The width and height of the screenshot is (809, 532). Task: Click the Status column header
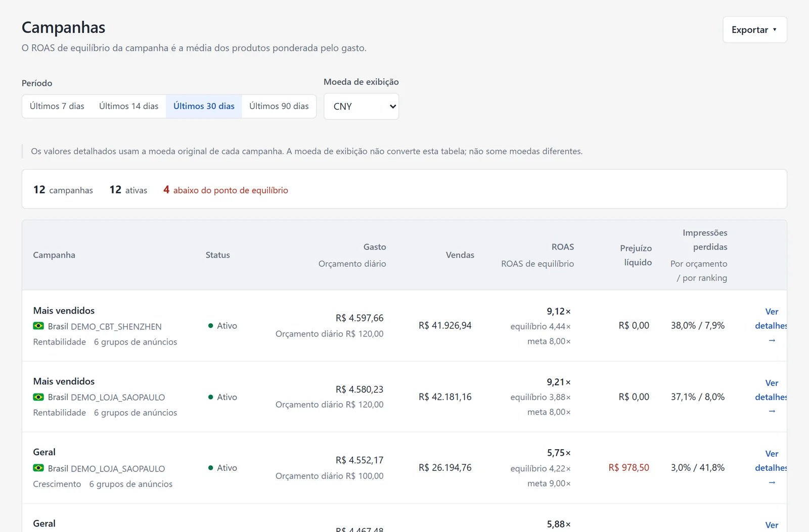[x=218, y=255]
